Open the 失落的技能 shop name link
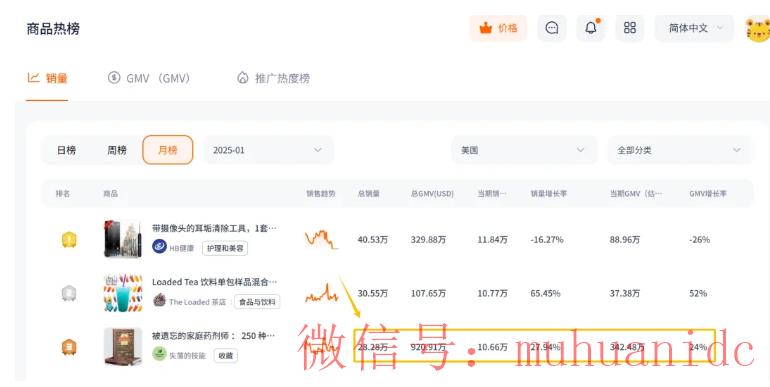Viewport: 770px width, 387px height. coord(188,356)
